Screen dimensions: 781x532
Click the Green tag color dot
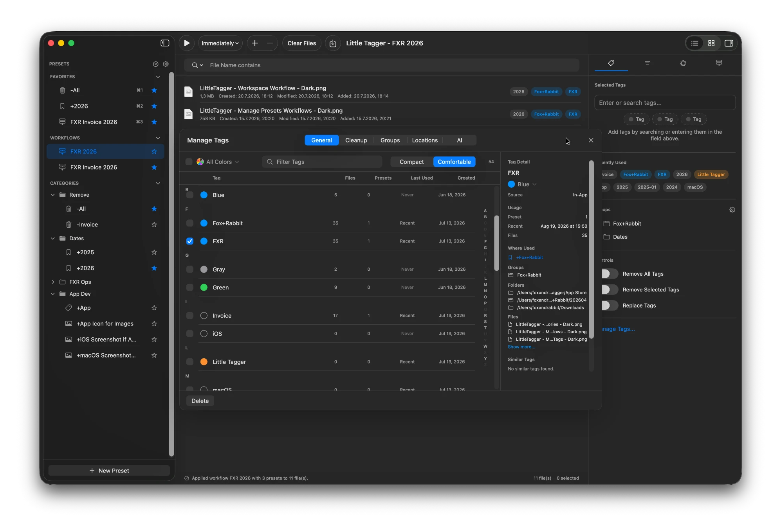click(204, 287)
